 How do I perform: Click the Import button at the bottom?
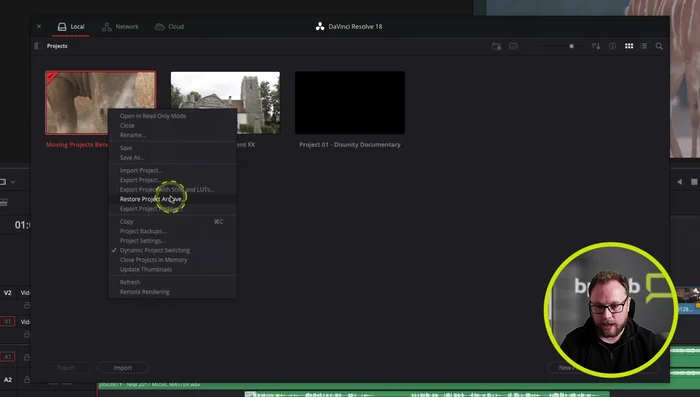tap(123, 368)
